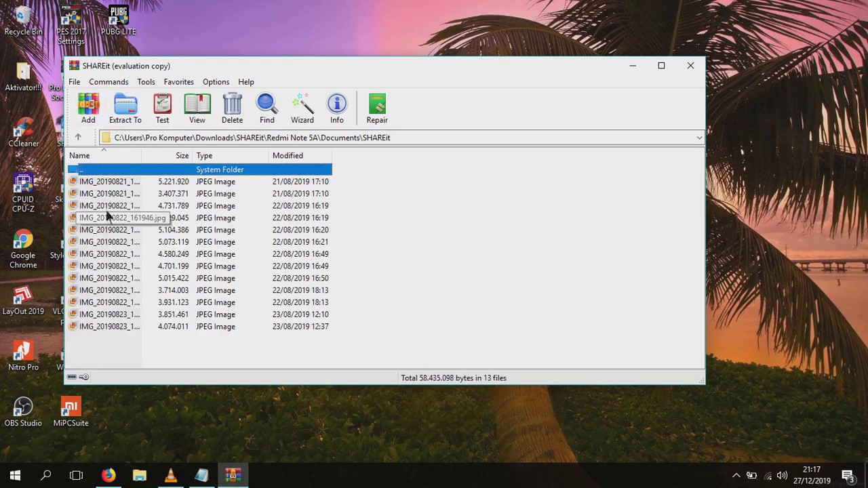Show archive Info
868x488 pixels.
click(337, 108)
